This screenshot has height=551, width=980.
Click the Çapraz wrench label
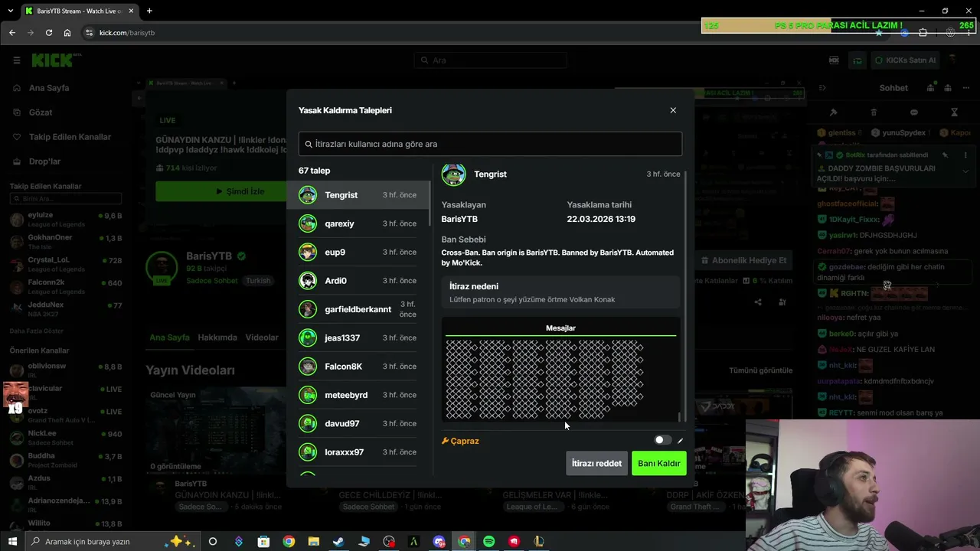coord(460,441)
